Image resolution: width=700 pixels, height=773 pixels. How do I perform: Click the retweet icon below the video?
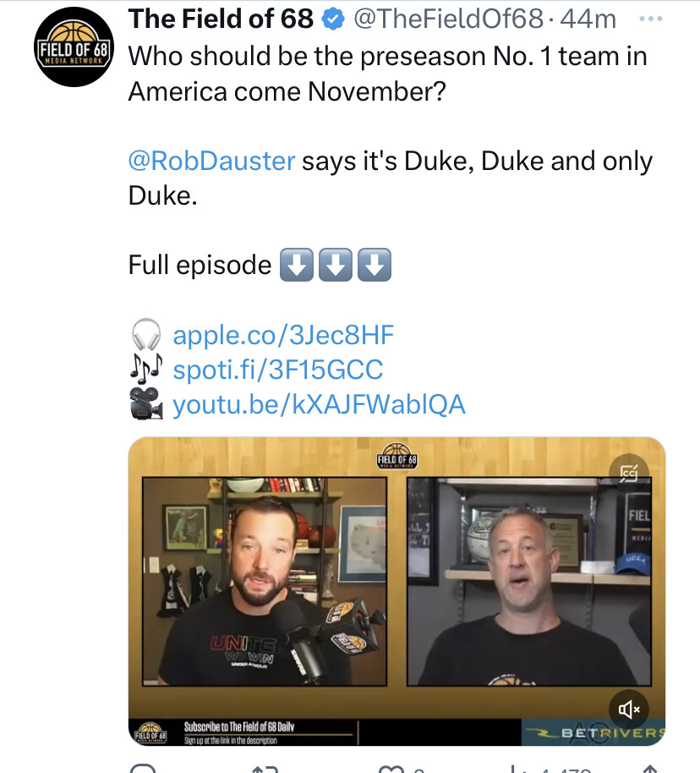pyautogui.click(x=265, y=768)
